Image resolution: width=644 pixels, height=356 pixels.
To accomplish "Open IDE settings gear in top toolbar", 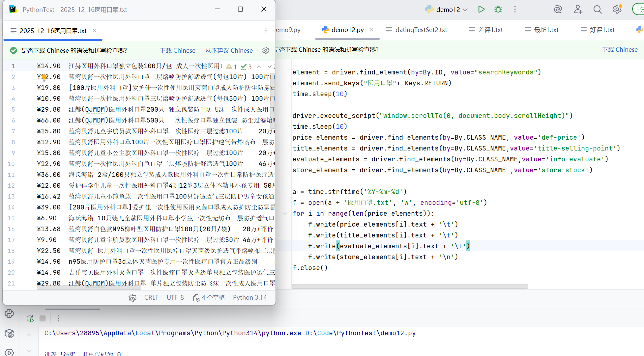I will tap(617, 9).
